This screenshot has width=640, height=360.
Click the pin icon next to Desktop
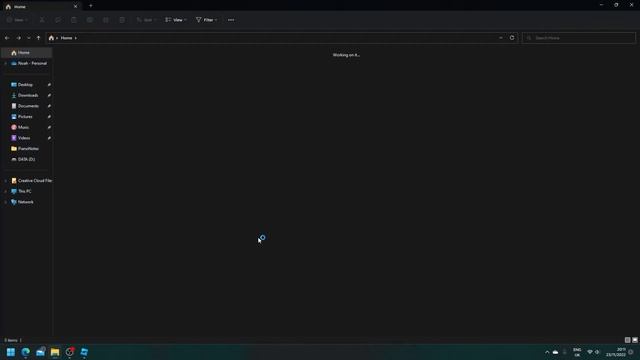[x=49, y=84]
